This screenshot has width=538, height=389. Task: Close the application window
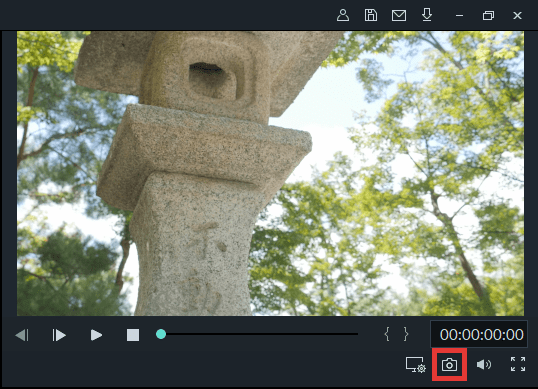point(517,15)
